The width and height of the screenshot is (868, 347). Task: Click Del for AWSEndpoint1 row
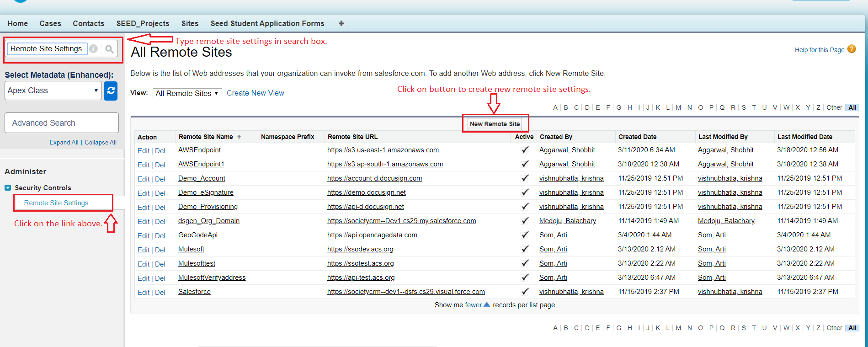(x=160, y=165)
